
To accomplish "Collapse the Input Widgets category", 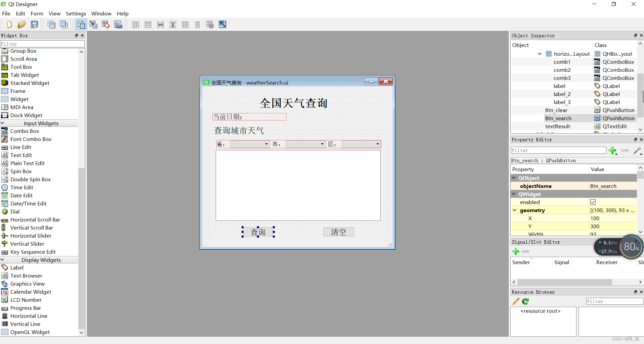I will pyautogui.click(x=2, y=123).
